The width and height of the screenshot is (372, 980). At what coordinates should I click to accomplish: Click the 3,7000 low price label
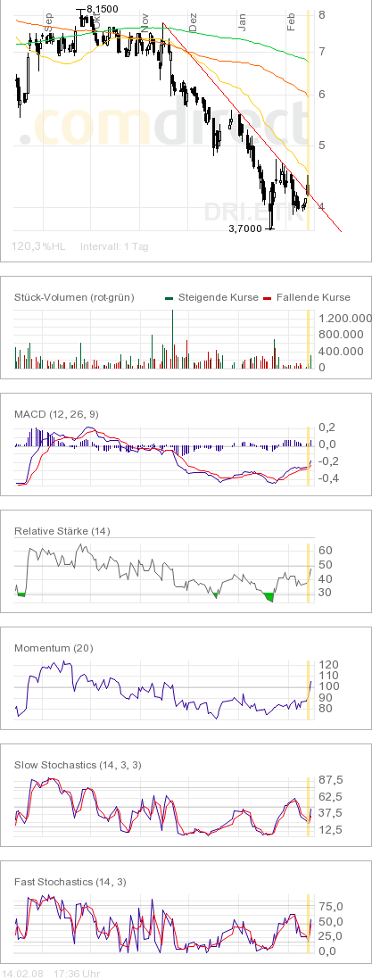coord(245,228)
